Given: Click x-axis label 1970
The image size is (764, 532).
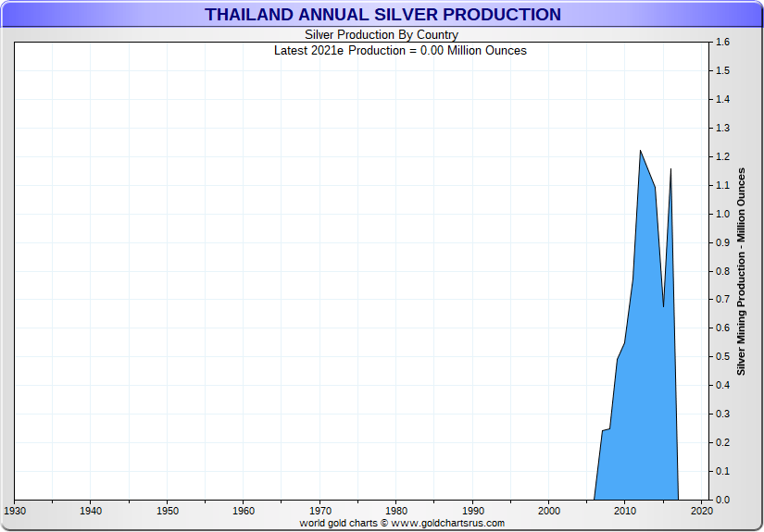Looking at the screenshot, I should coord(320,511).
